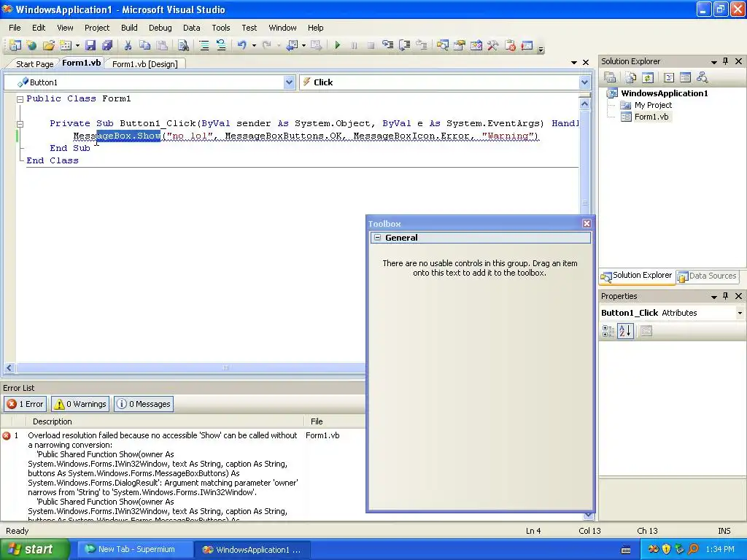Click the Step Into debug icon
Screen dimensions: 747x560
tap(388, 45)
